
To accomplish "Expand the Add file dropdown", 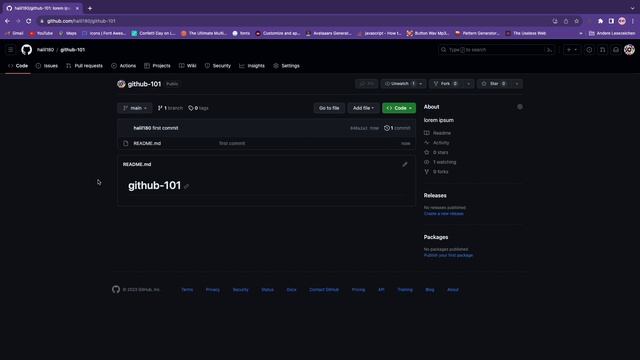I will 363,108.
